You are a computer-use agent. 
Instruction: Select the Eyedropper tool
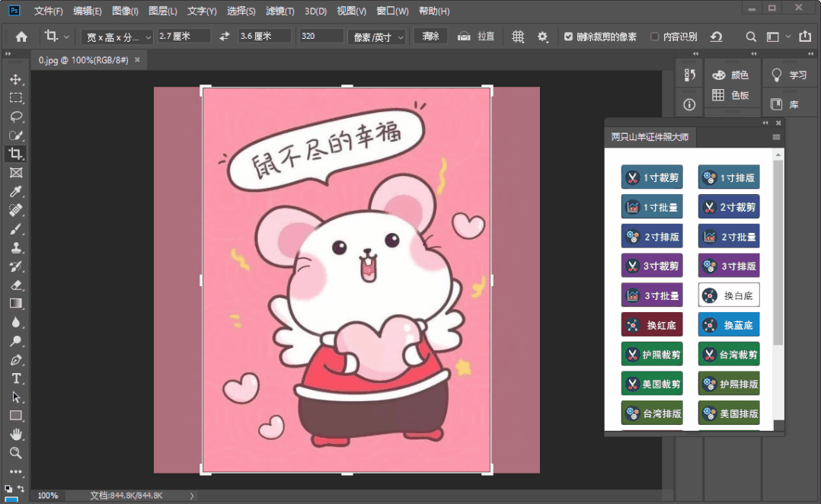coord(15,191)
